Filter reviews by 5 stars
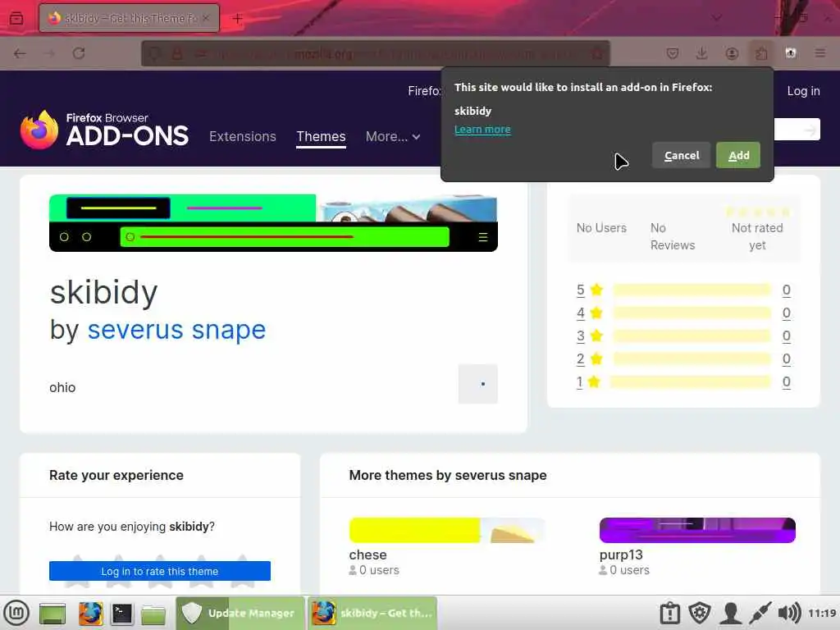Image resolution: width=840 pixels, height=630 pixels. tap(581, 290)
